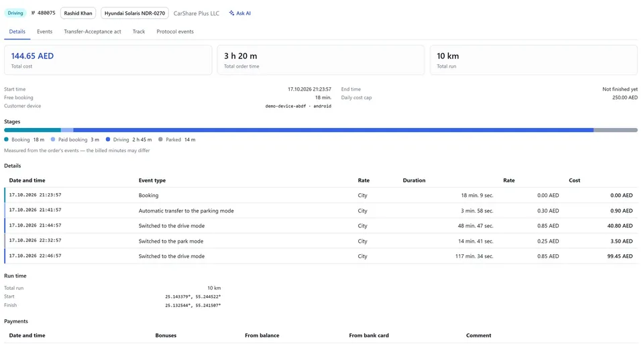Click CarShare Plus LLC company name

pyautogui.click(x=197, y=13)
